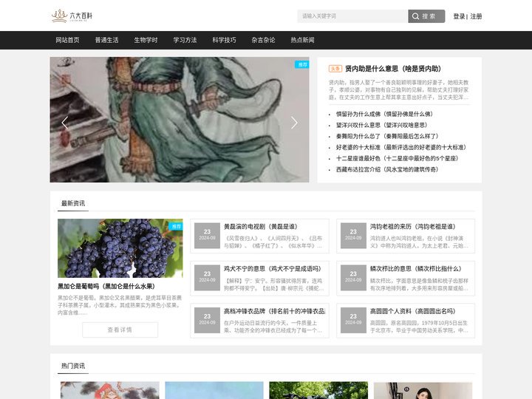This screenshot has height=399, width=532.
Task: Open 黑加仑是葡萄吗 article title
Action: click(x=106, y=287)
